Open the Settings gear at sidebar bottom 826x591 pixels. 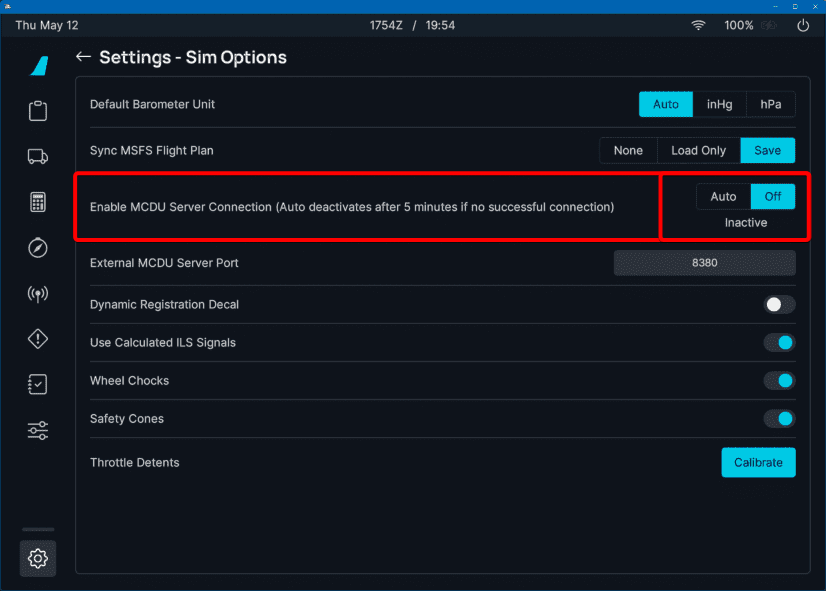point(37,558)
